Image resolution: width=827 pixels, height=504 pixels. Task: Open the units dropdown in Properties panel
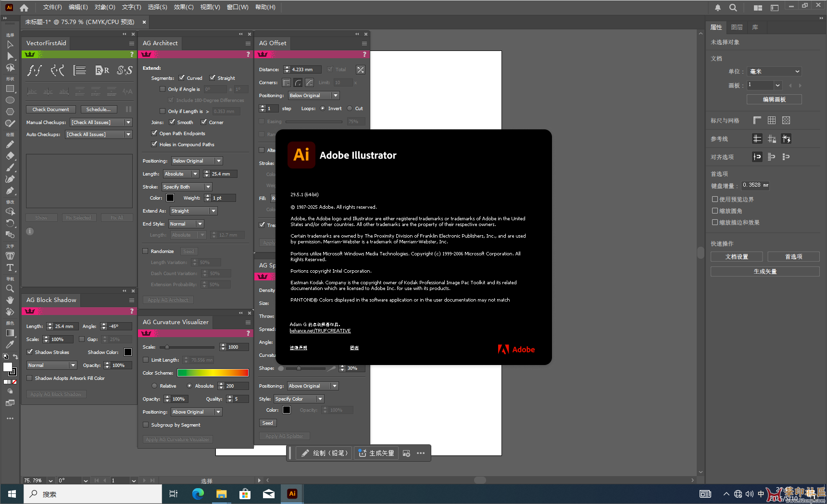point(774,72)
